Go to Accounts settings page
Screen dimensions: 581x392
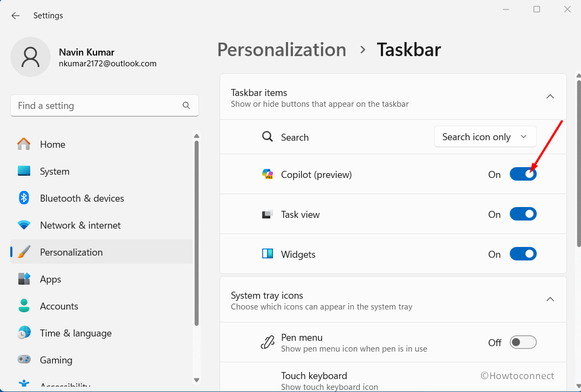59,306
